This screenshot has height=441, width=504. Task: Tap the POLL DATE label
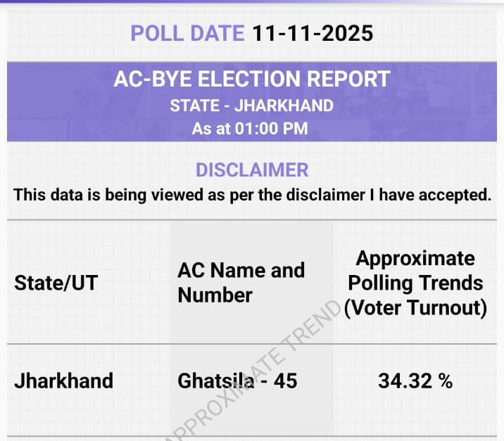pyautogui.click(x=187, y=33)
